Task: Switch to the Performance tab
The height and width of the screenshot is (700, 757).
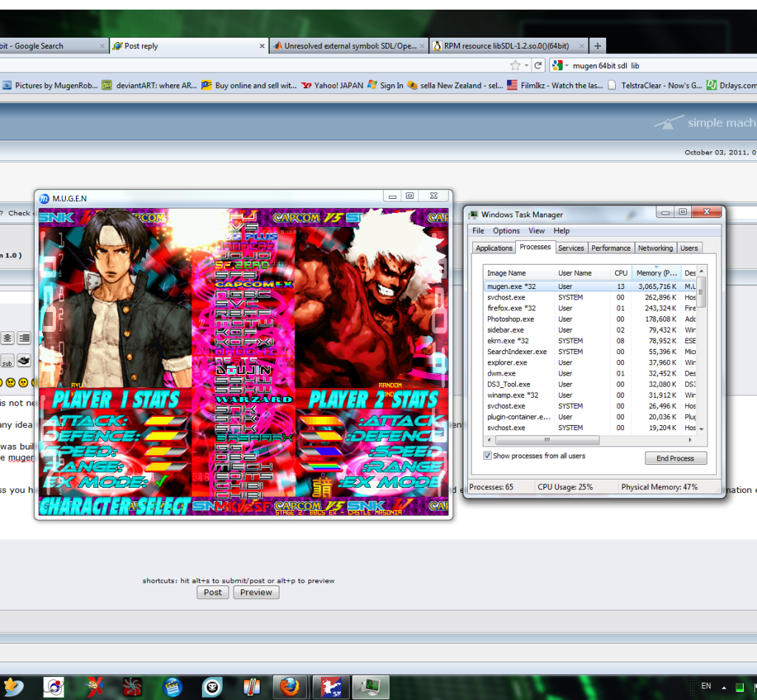Action: (611, 248)
